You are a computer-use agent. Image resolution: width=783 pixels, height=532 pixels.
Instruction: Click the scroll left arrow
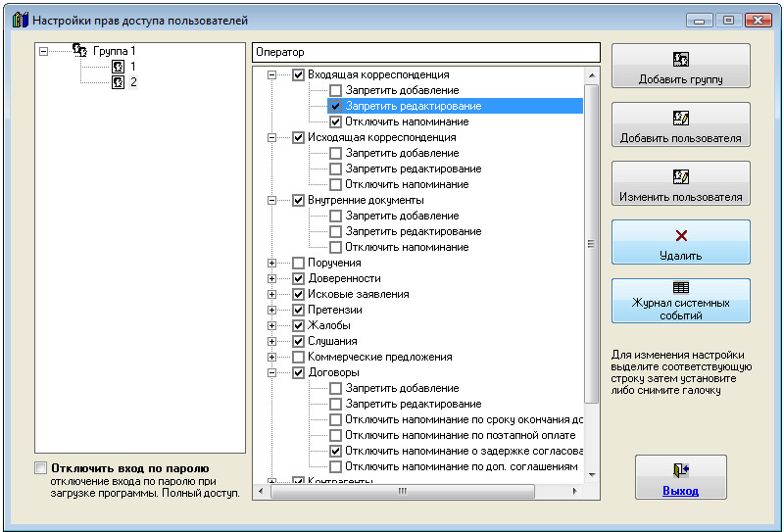[261, 491]
